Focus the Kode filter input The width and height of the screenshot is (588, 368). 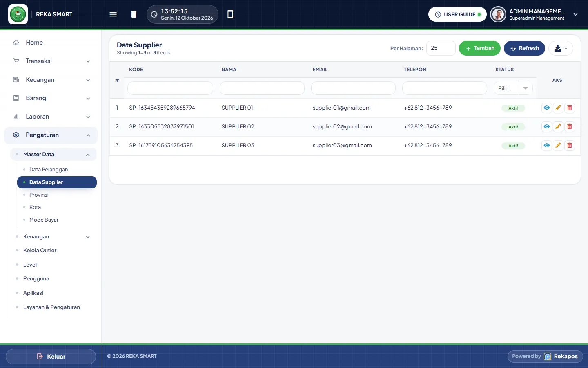[170, 88]
